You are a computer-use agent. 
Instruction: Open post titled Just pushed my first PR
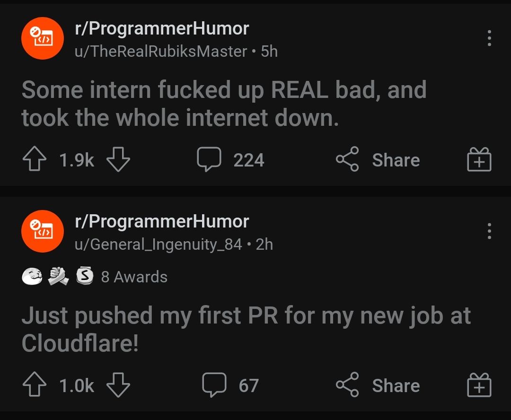[x=246, y=329]
